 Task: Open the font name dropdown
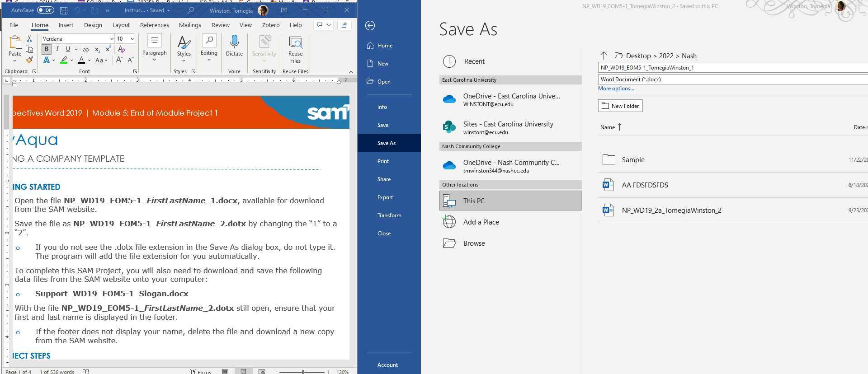tap(112, 39)
